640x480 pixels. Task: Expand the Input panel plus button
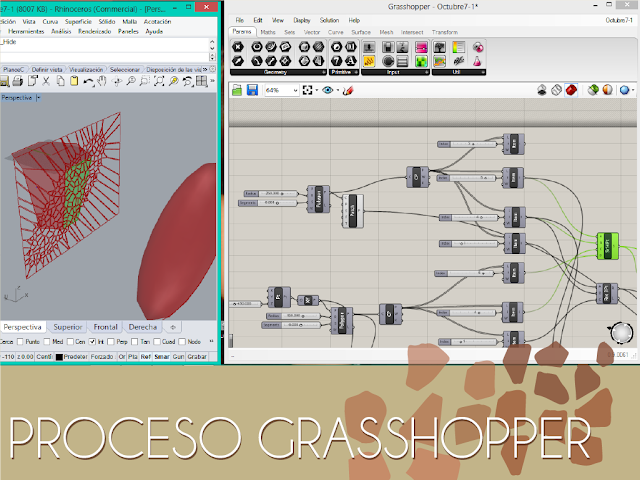coord(427,72)
